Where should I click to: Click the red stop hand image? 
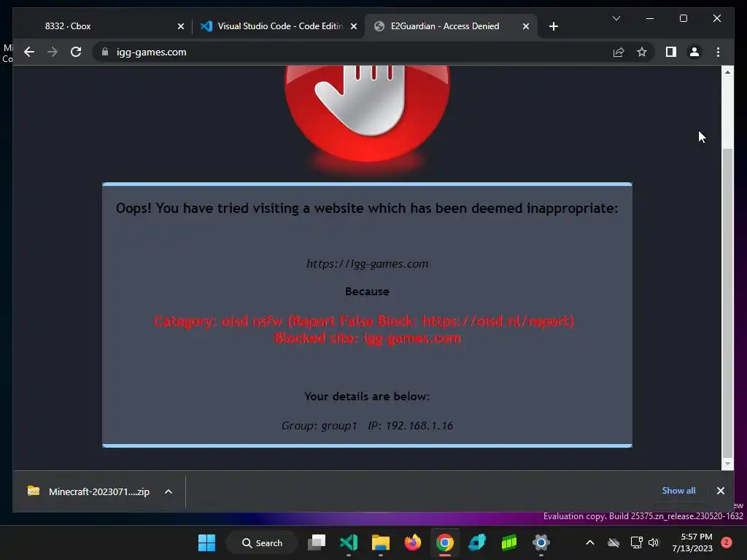coord(367,114)
